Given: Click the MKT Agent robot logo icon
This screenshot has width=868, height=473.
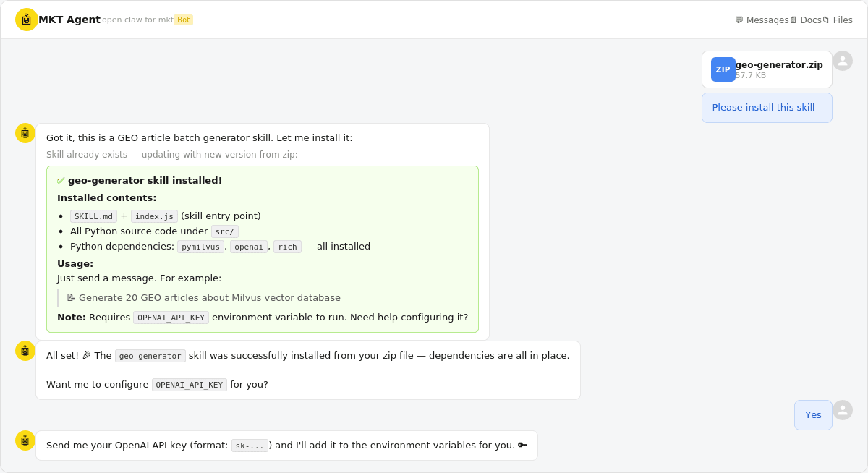Looking at the screenshot, I should click(x=26, y=20).
